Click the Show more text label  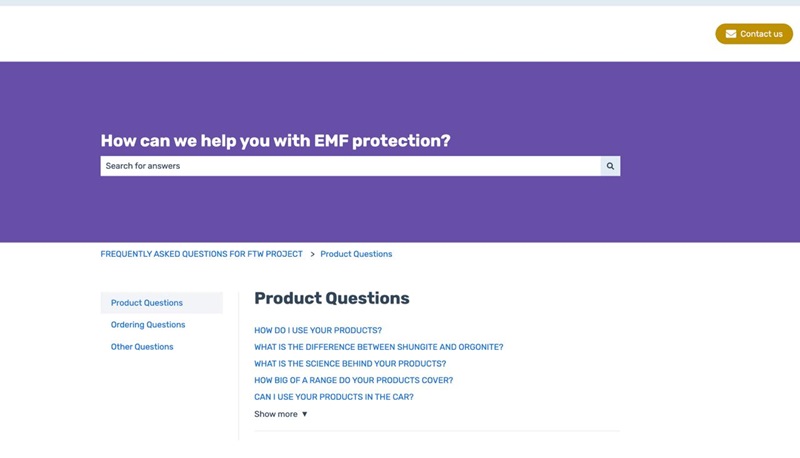click(x=276, y=414)
